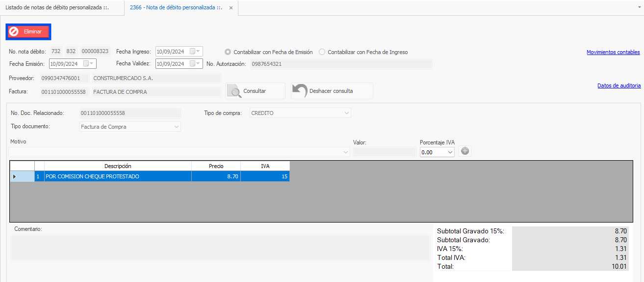Expand the Tipo de compra dropdown
The image size is (644, 282).
[346, 113]
